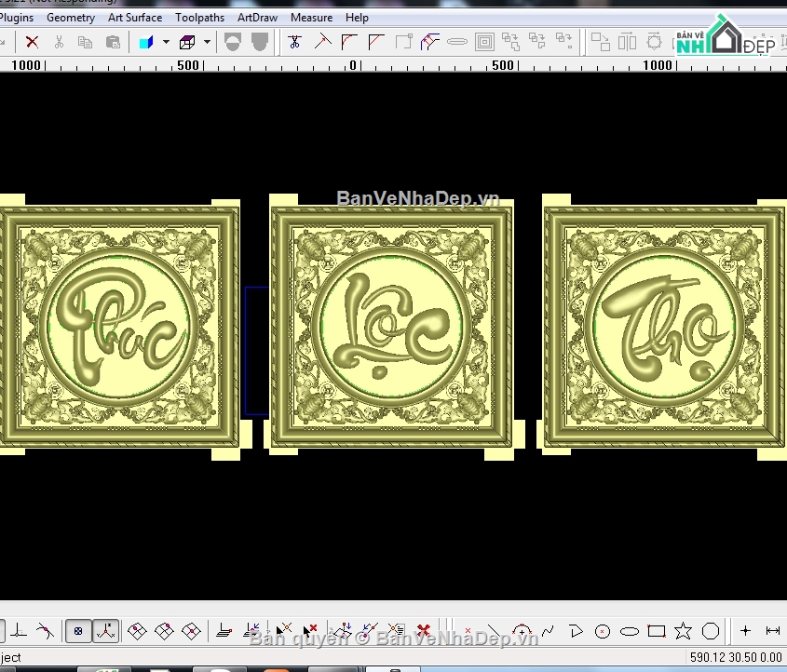The width and height of the screenshot is (787, 672).
Task: Open the ArtDraw menu
Action: pyautogui.click(x=257, y=18)
